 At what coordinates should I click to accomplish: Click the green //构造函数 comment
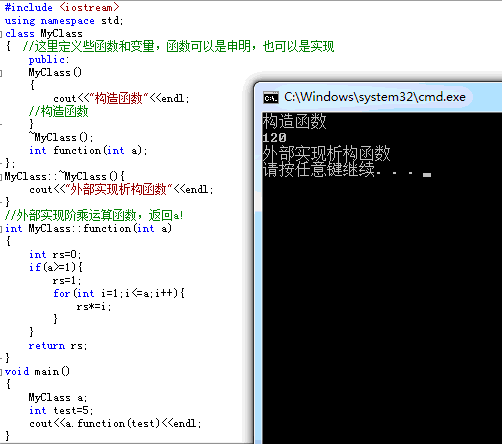pos(58,111)
